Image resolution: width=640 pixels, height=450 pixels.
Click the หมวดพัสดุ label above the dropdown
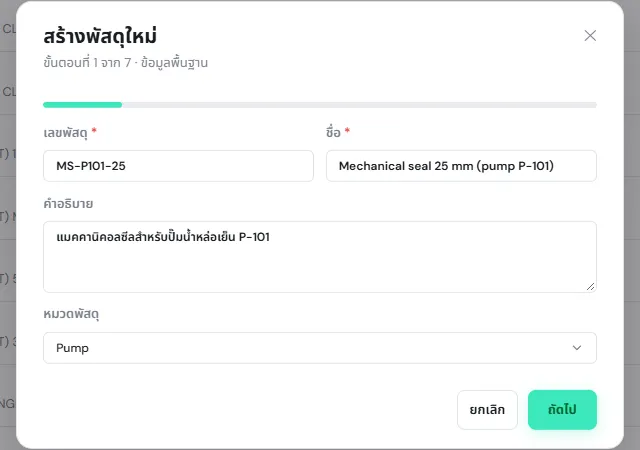coord(71,314)
